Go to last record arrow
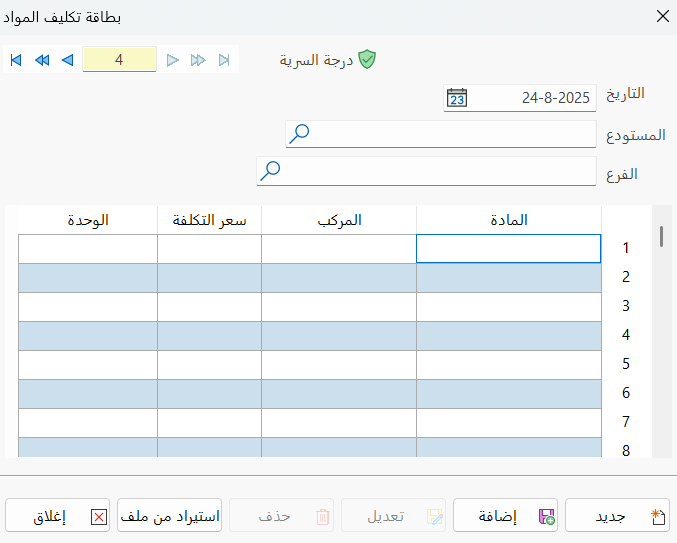Viewport: 677px width, 543px height. point(224,60)
